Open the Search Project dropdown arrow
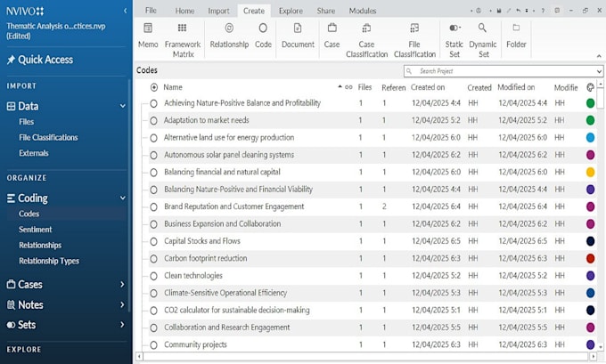The image size is (606, 364). click(599, 71)
